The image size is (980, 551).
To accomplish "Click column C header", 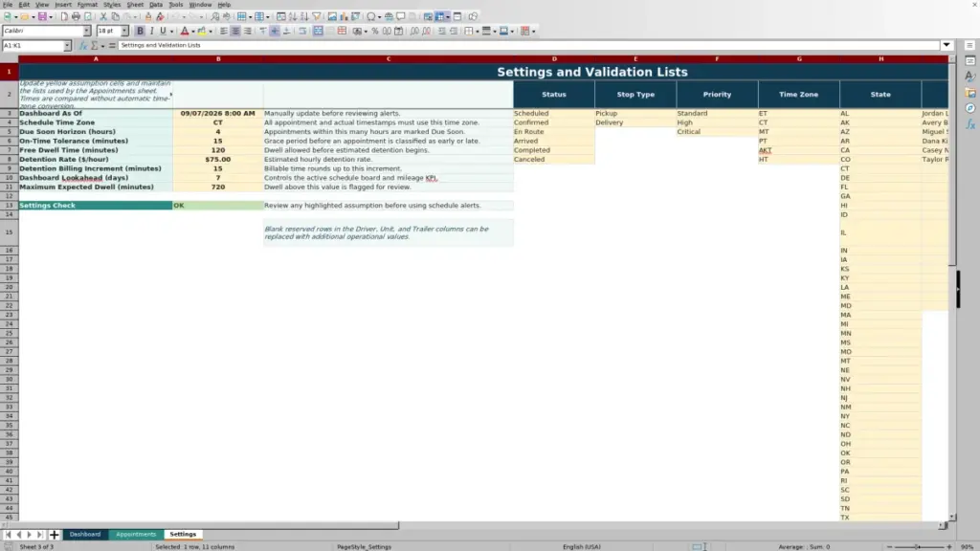I will (389, 58).
